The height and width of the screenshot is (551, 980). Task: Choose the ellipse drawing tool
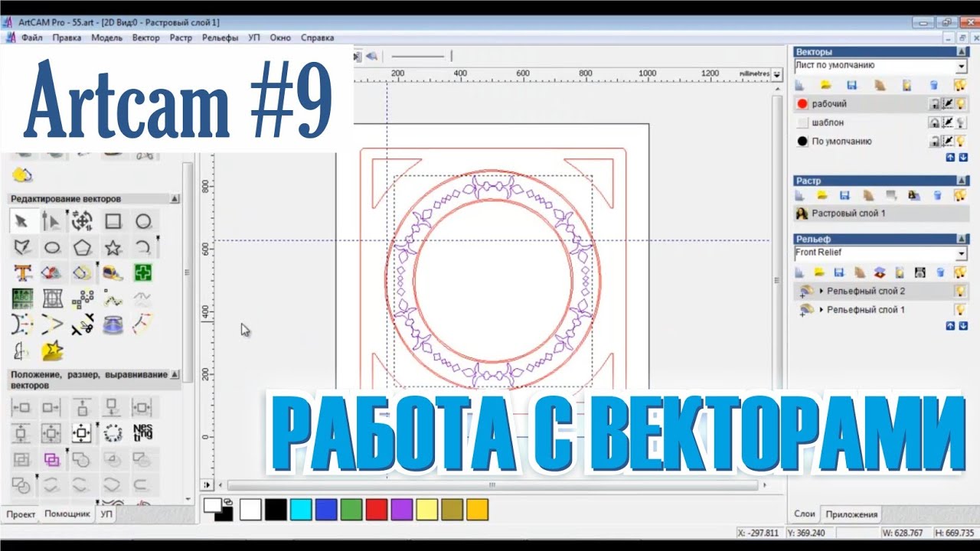[x=52, y=247]
